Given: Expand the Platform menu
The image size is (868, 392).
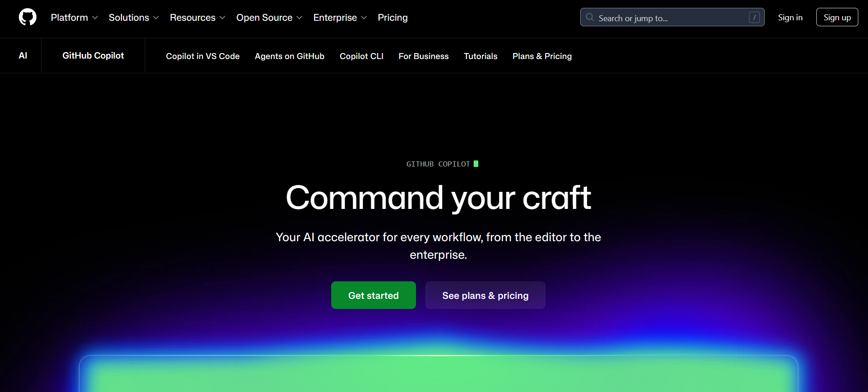Looking at the screenshot, I should click(x=74, y=18).
